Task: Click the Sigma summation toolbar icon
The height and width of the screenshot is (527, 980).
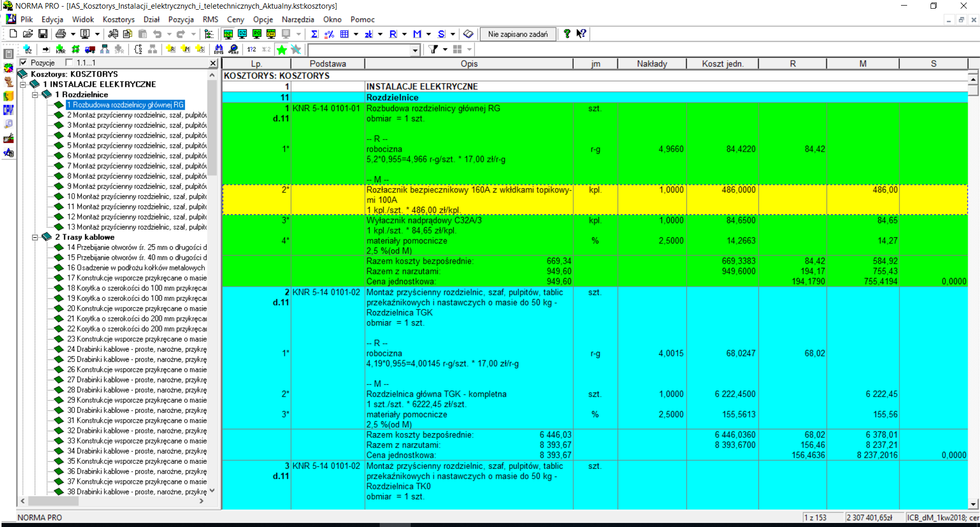Action: pos(314,34)
